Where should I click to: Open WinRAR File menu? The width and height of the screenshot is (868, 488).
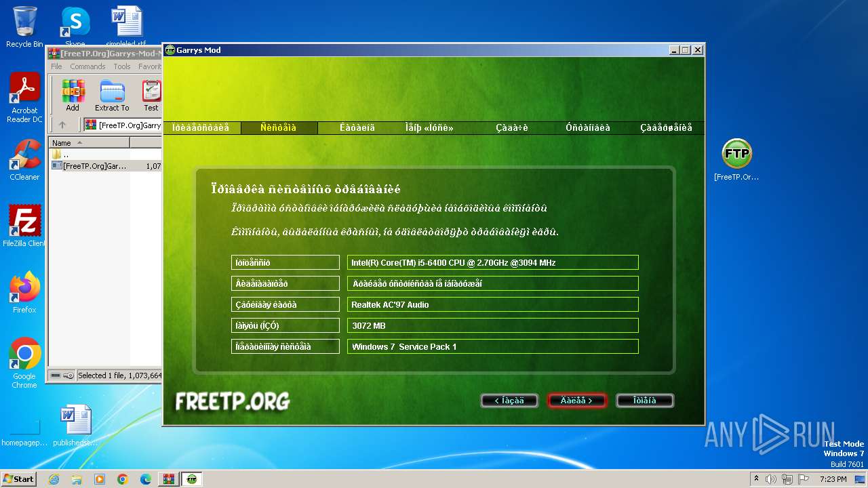click(x=56, y=66)
